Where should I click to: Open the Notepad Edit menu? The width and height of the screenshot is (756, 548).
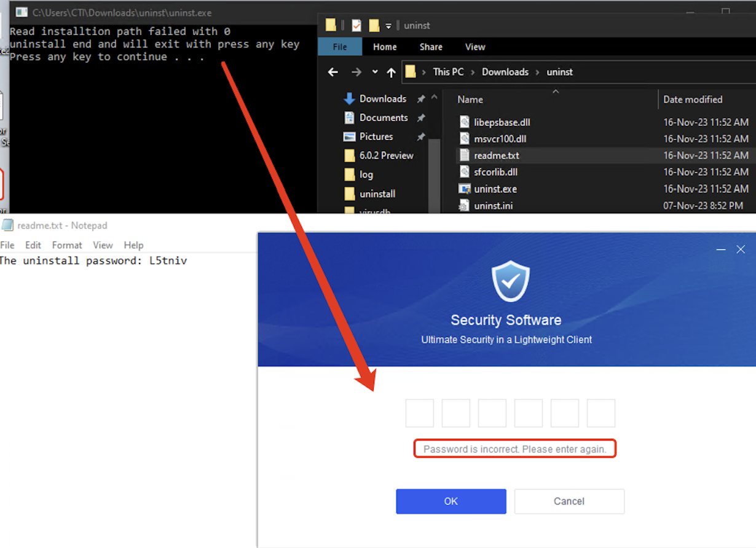[x=33, y=245]
